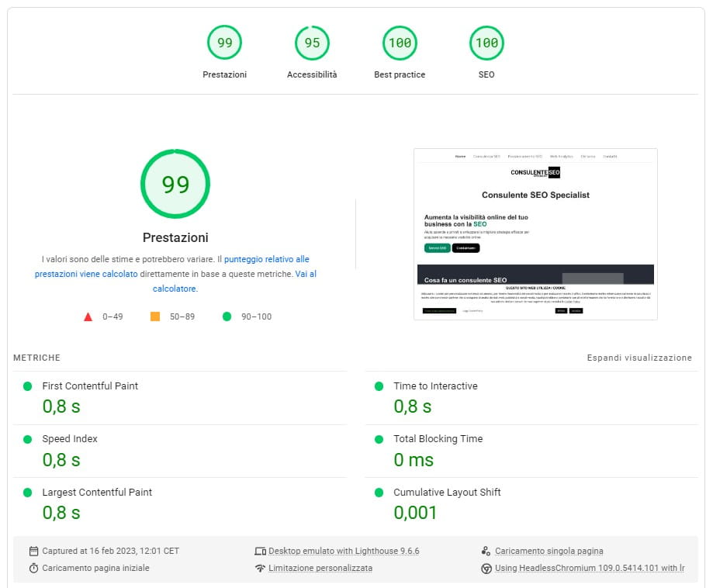
Task: Expand the metrics view via Espandi visualizzazione
Action: [x=639, y=358]
